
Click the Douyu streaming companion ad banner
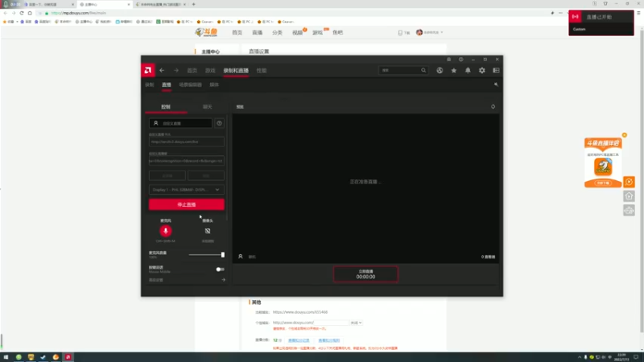click(x=603, y=163)
